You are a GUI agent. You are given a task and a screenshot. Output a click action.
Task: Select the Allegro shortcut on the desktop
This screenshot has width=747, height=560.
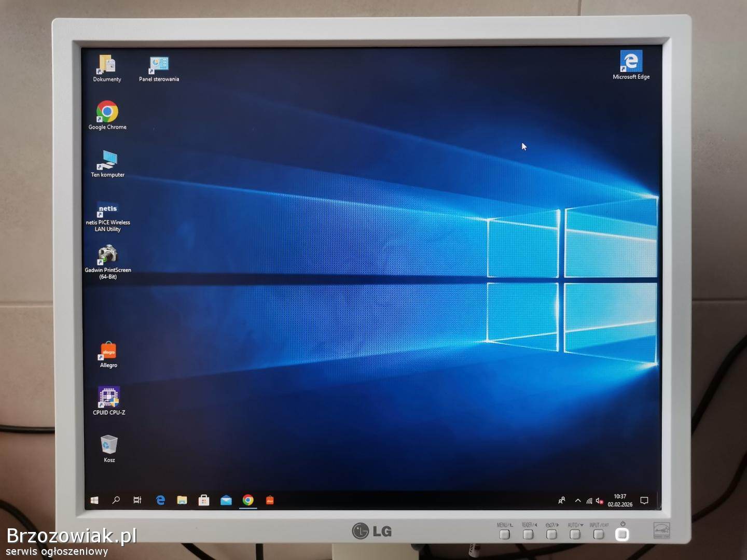[108, 352]
